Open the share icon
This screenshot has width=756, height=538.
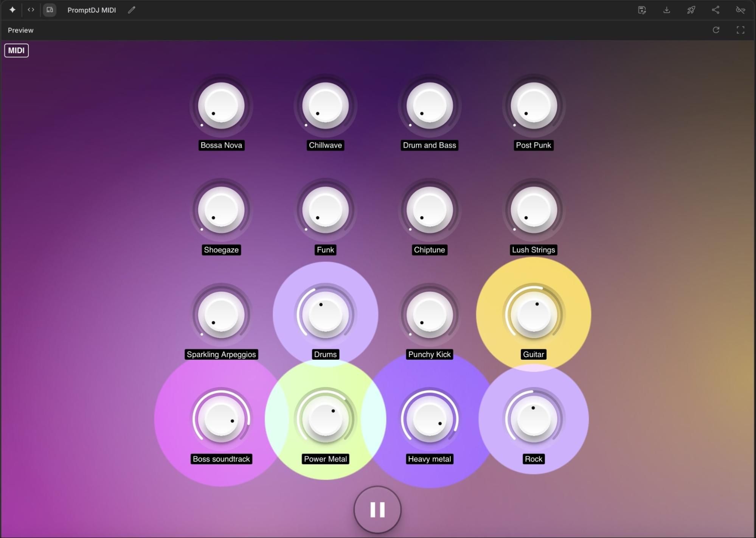click(716, 10)
